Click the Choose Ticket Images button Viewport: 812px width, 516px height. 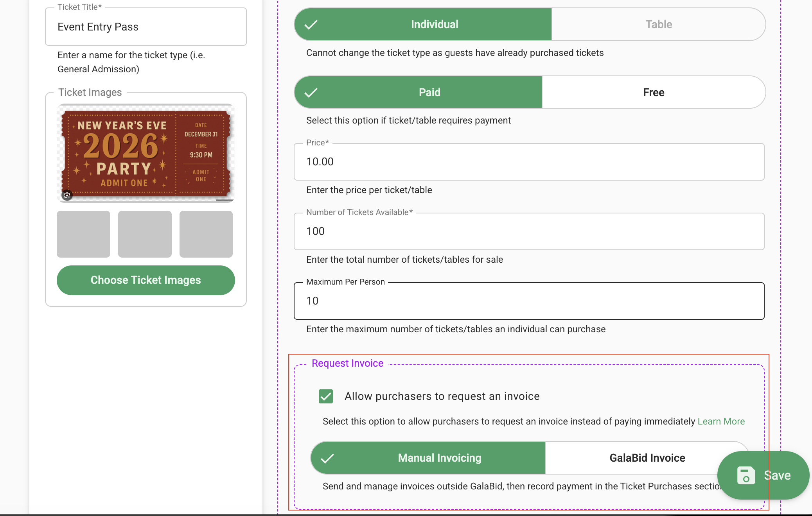pyautogui.click(x=146, y=280)
